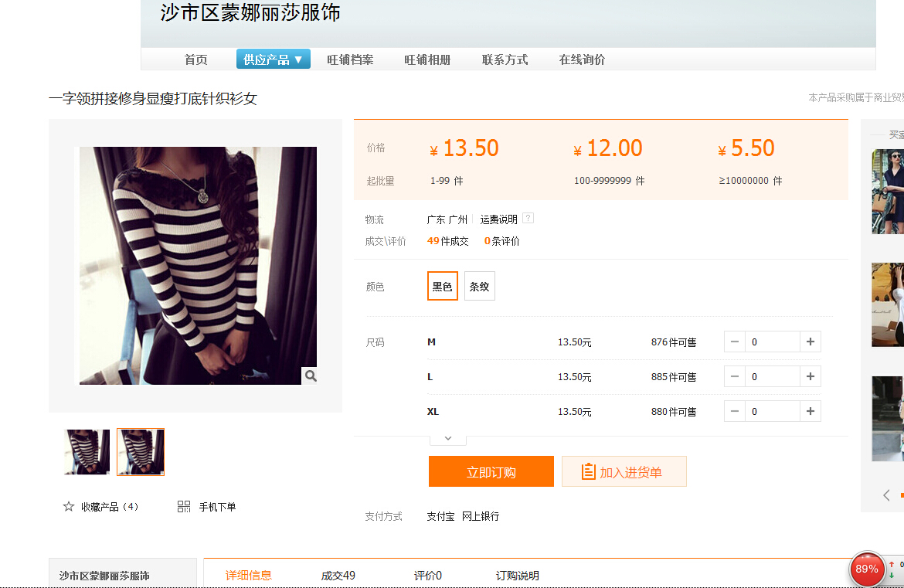Open the 订购说明 tab
The width and height of the screenshot is (904, 588).
(x=517, y=576)
